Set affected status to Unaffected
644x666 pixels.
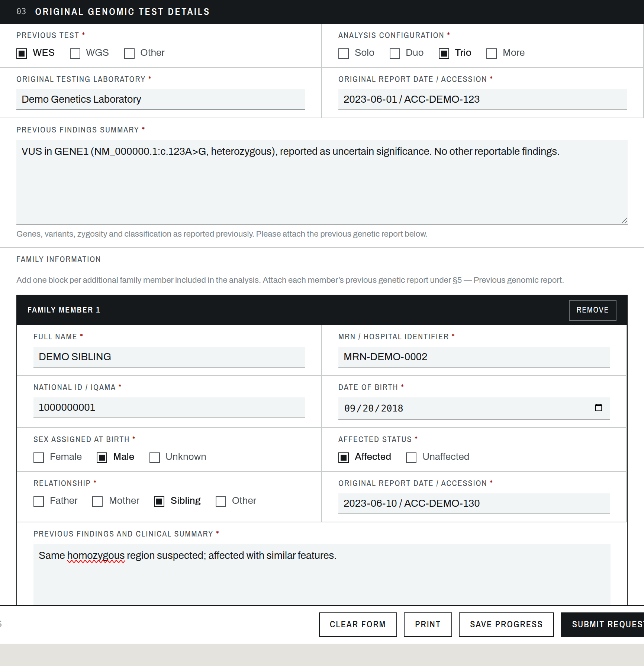click(411, 458)
